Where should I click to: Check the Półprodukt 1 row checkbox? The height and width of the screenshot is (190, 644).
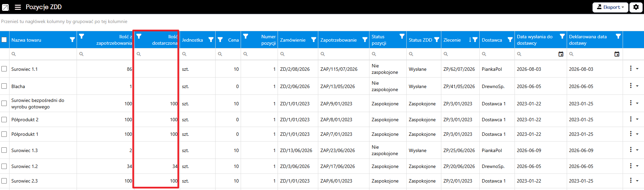[4, 134]
